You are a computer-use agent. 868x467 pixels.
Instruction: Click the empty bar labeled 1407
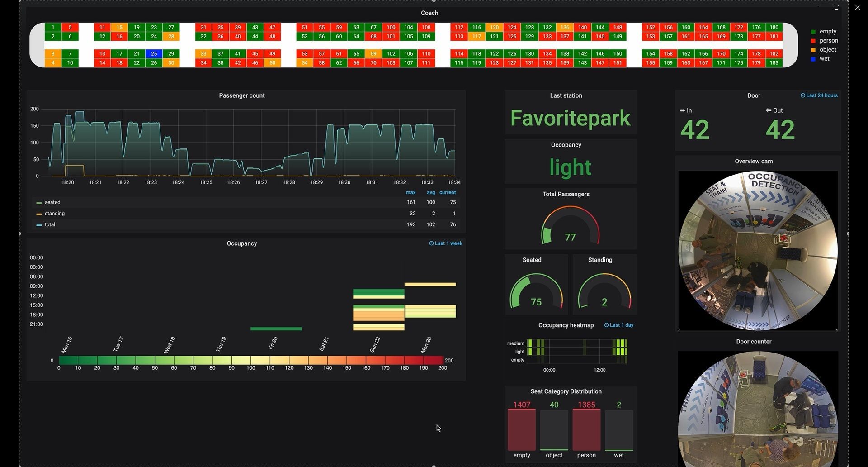tap(522, 430)
